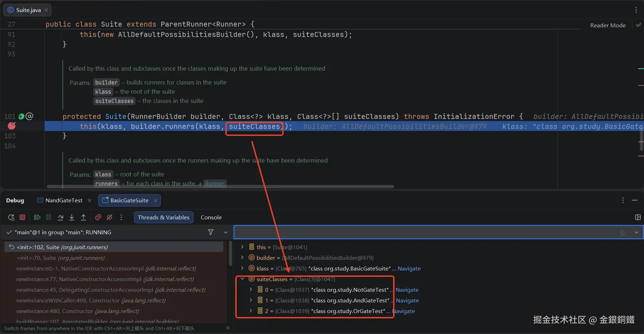This screenshot has width=644, height=334.
Task: Switch to the NandGateTest debug tab
Action: [64, 201]
